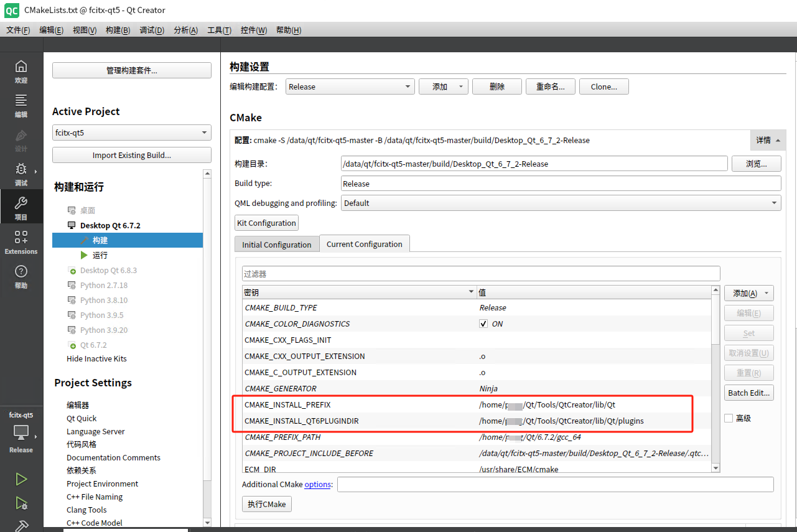Open the QML debugging and profiling dropdown
797x532 pixels.
coord(561,203)
